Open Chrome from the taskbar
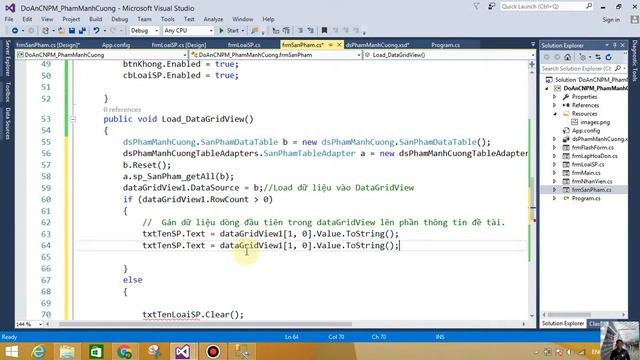 pyautogui.click(x=124, y=351)
